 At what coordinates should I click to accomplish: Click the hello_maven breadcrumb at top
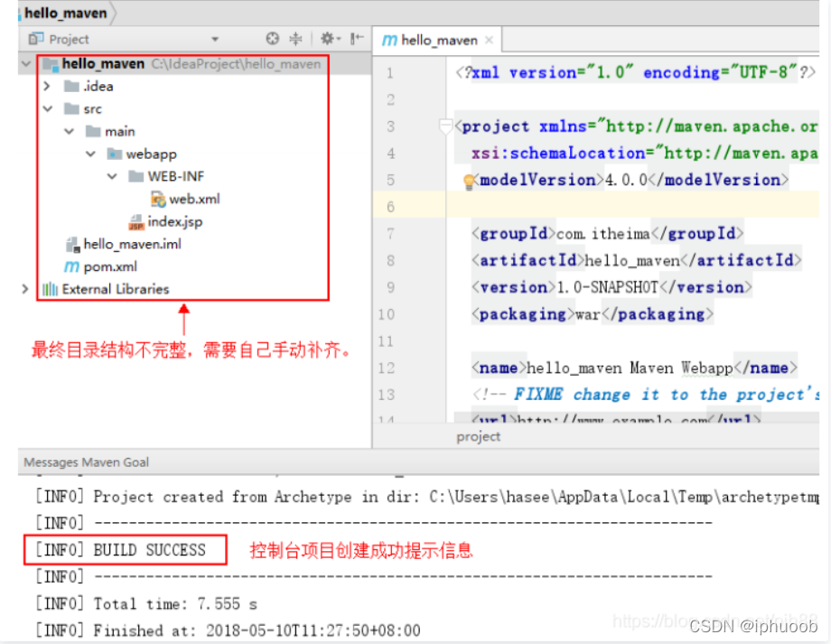click(x=66, y=13)
